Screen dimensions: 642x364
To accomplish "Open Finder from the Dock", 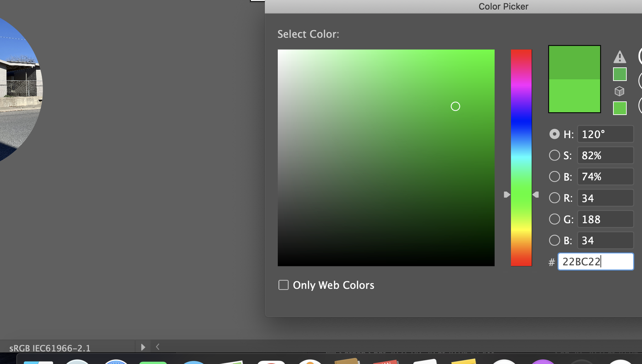I will [x=38, y=361].
